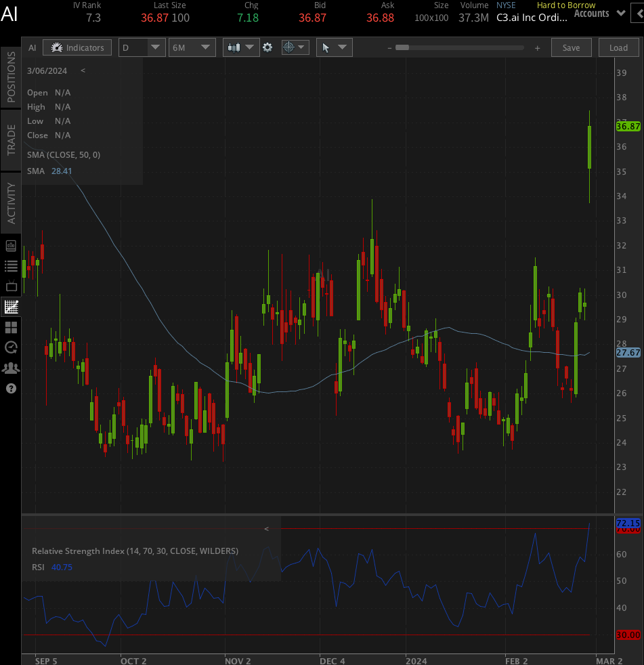644x665 pixels.
Task: Click the IV Rank value 7.3
Action: [x=93, y=18]
